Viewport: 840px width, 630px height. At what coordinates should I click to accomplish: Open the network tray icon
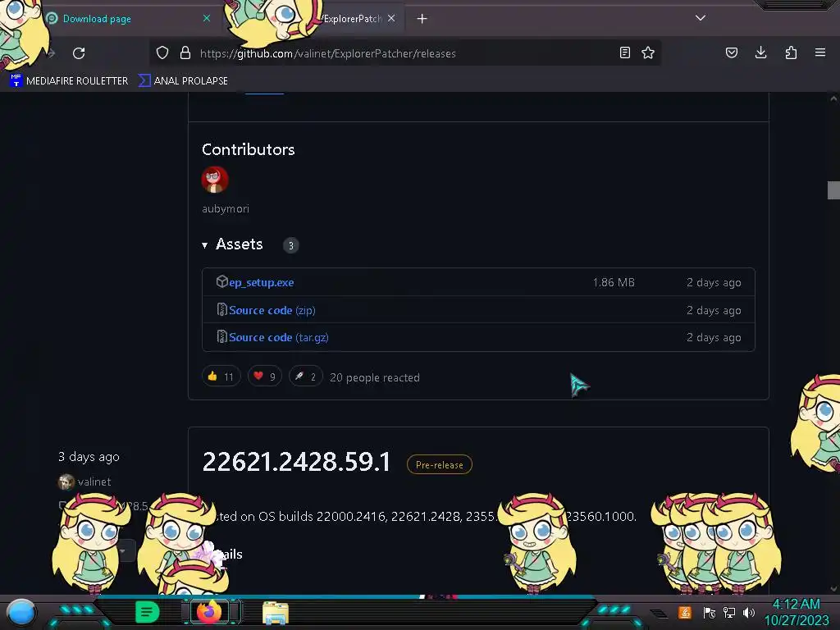click(x=729, y=613)
